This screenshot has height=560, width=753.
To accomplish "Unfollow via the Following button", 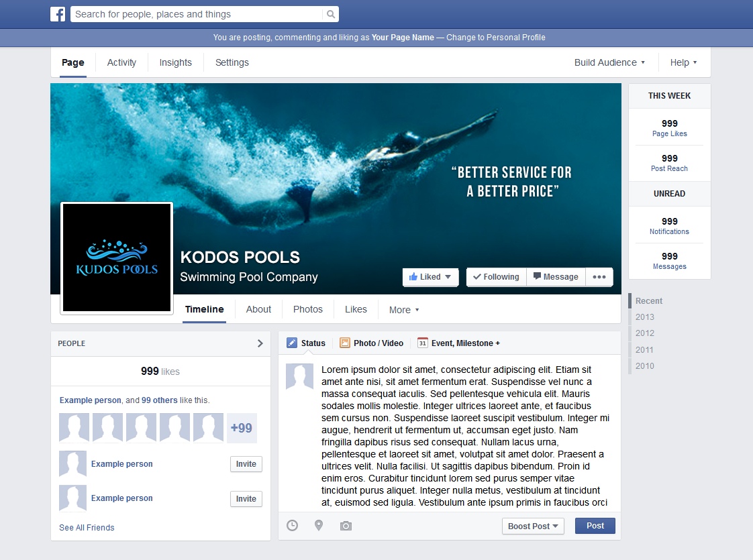I will click(x=496, y=276).
